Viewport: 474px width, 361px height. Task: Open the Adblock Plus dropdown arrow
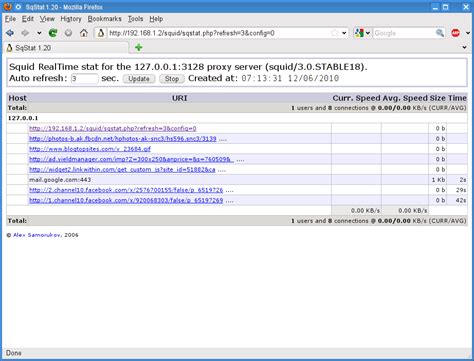[x=467, y=33]
